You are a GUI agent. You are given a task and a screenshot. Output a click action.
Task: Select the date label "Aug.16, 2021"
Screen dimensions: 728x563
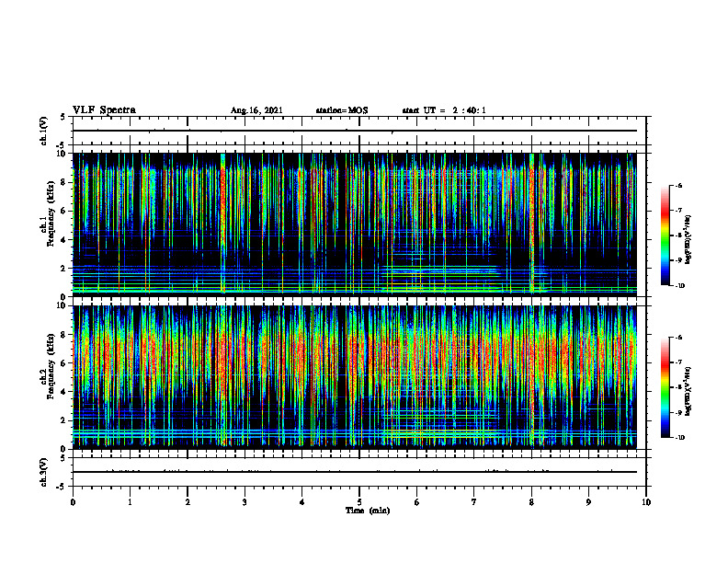256,110
